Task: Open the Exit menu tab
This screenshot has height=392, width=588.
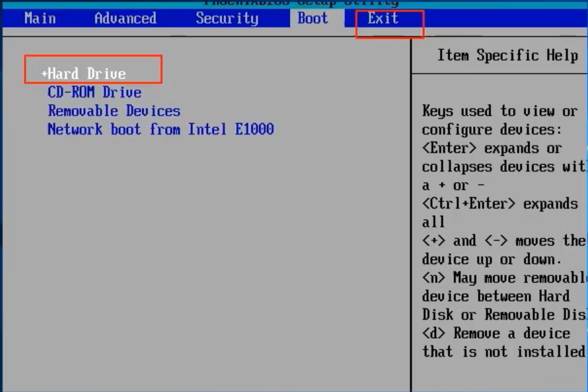Action: [383, 18]
